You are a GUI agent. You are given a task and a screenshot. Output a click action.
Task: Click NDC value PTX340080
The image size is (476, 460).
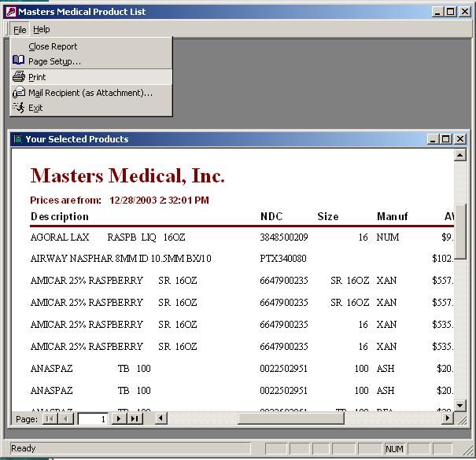[x=283, y=259]
